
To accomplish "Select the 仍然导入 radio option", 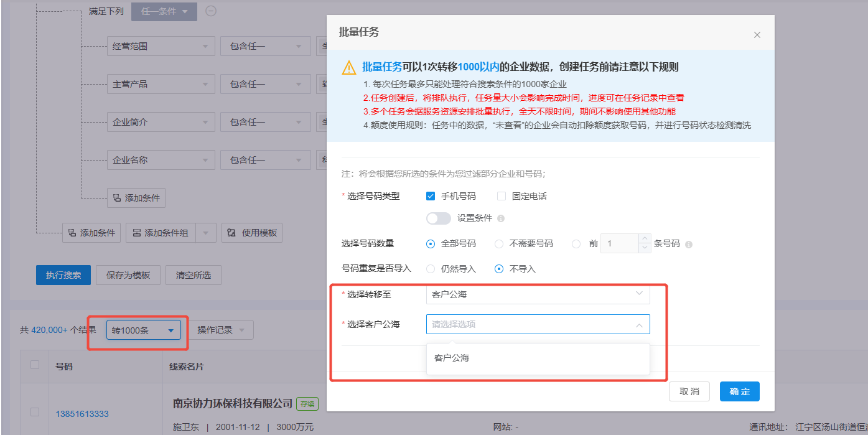I will coord(431,269).
